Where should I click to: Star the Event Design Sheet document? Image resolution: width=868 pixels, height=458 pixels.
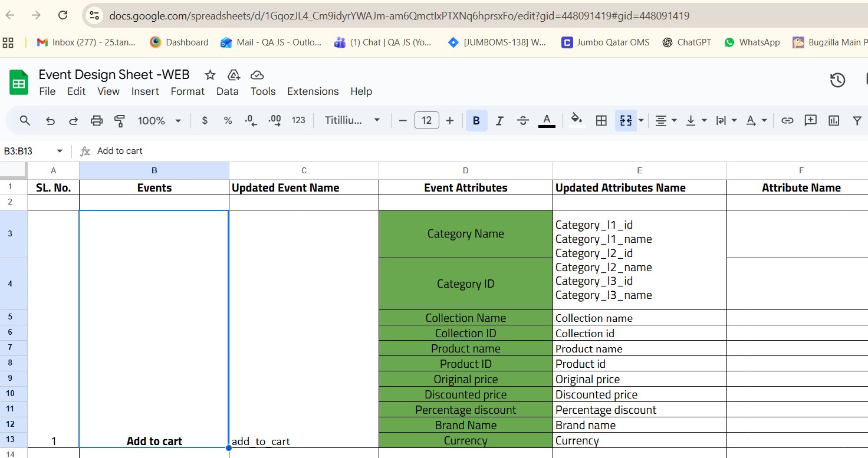210,75
